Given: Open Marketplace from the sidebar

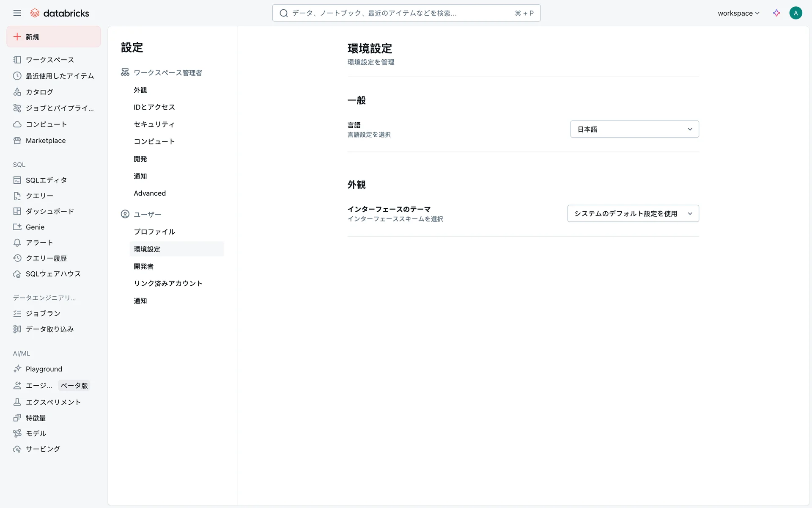Looking at the screenshot, I should [46, 141].
